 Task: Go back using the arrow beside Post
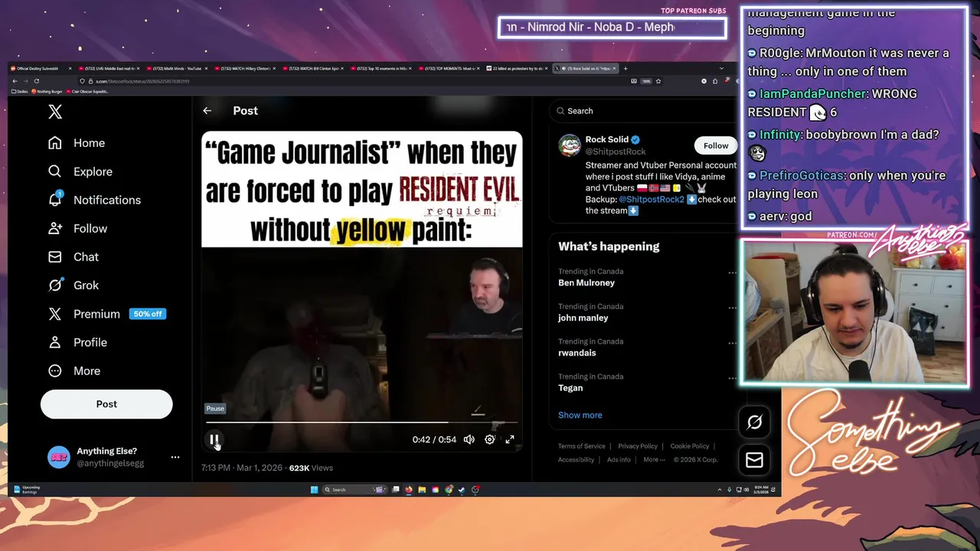207,111
